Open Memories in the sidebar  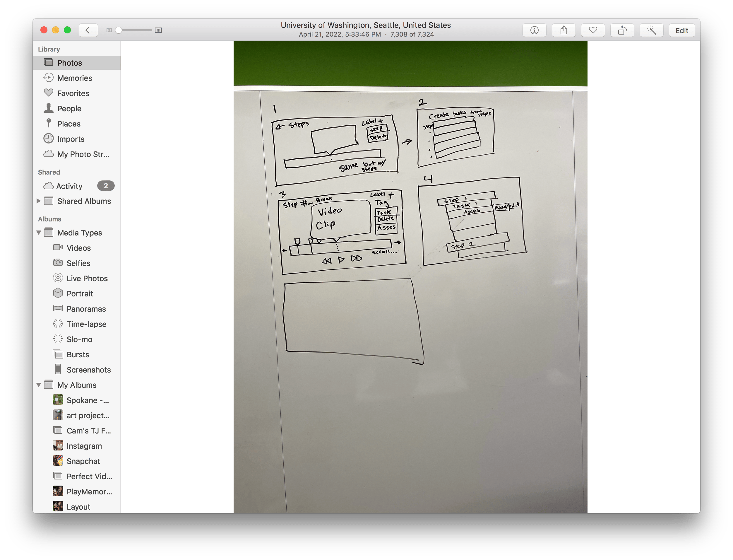(74, 78)
